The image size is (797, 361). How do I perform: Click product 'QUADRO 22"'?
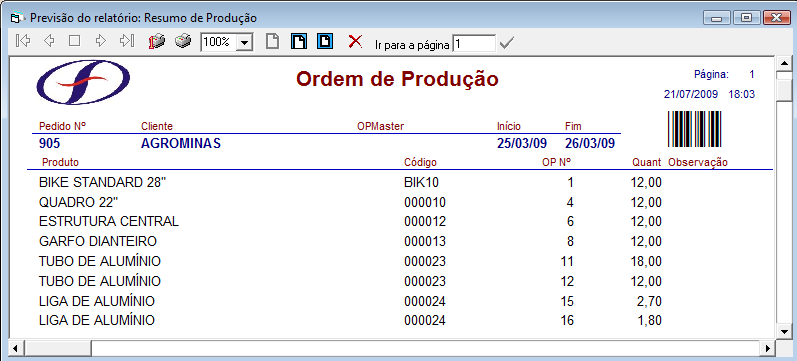[78, 202]
